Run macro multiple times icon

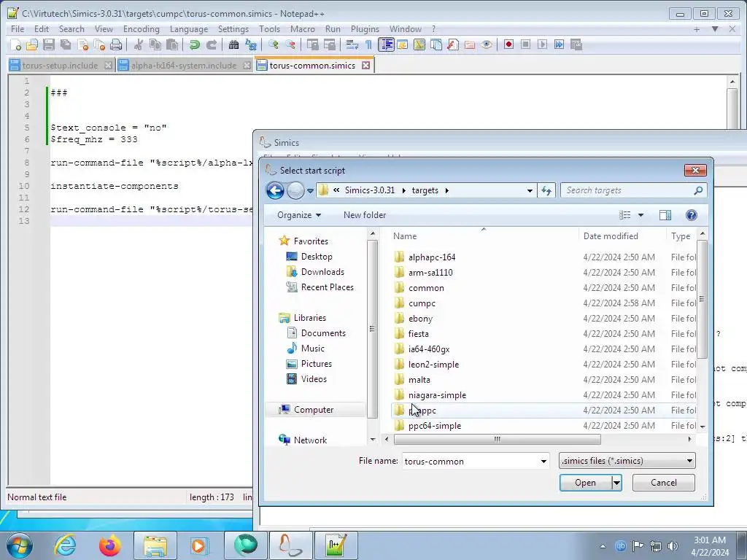tap(559, 44)
